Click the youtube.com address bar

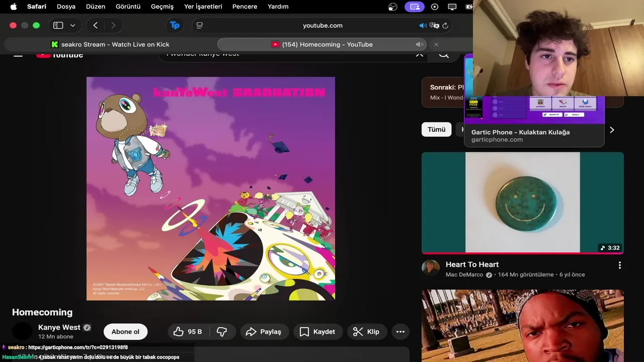pyautogui.click(x=323, y=25)
